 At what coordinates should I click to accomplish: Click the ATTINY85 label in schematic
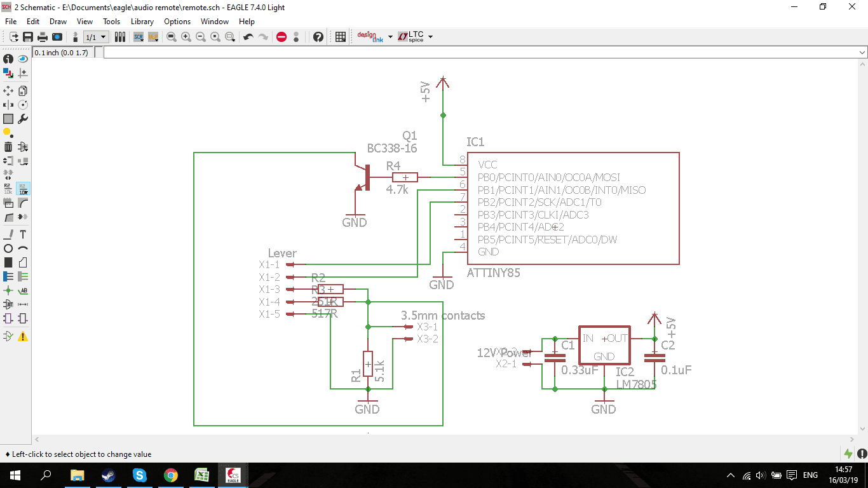[494, 273]
